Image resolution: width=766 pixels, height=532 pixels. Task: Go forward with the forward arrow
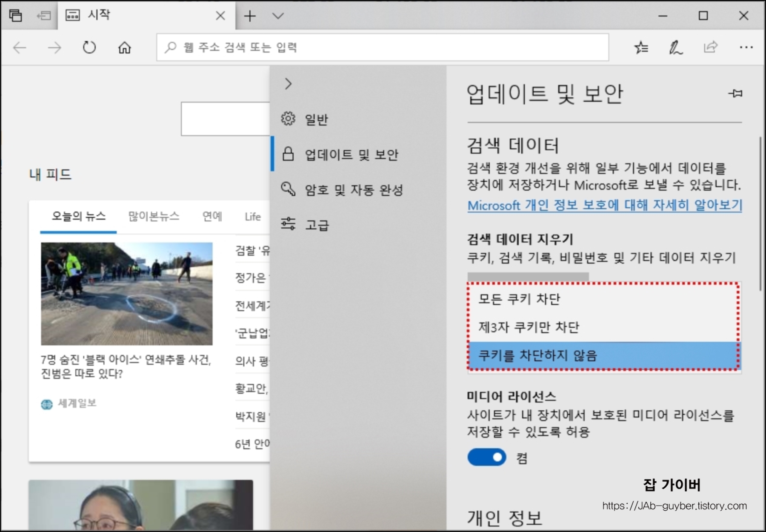(54, 47)
